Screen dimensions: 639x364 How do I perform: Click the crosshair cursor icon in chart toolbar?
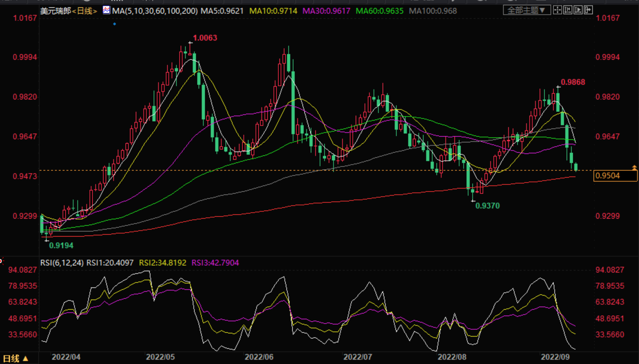coord(557,10)
